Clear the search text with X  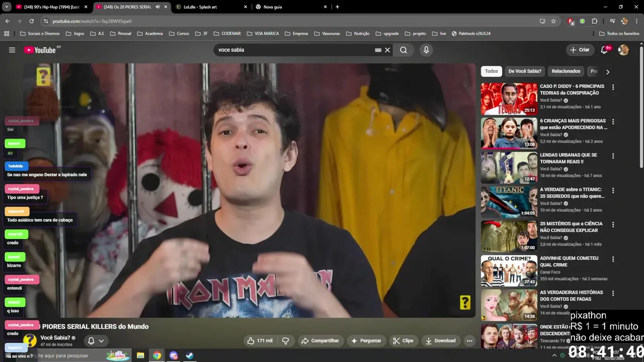click(387, 50)
